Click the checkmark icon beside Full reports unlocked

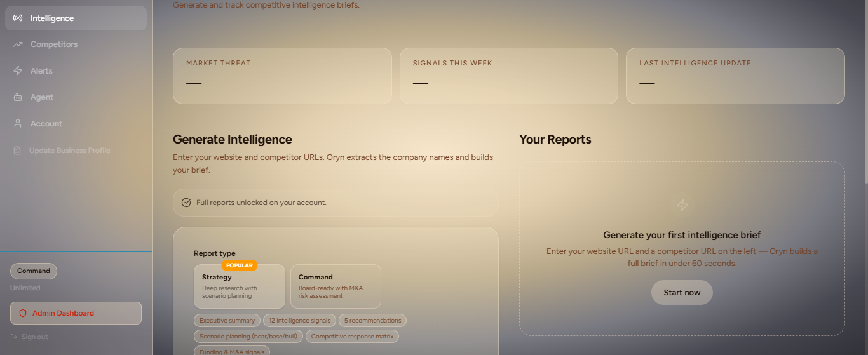coord(186,203)
